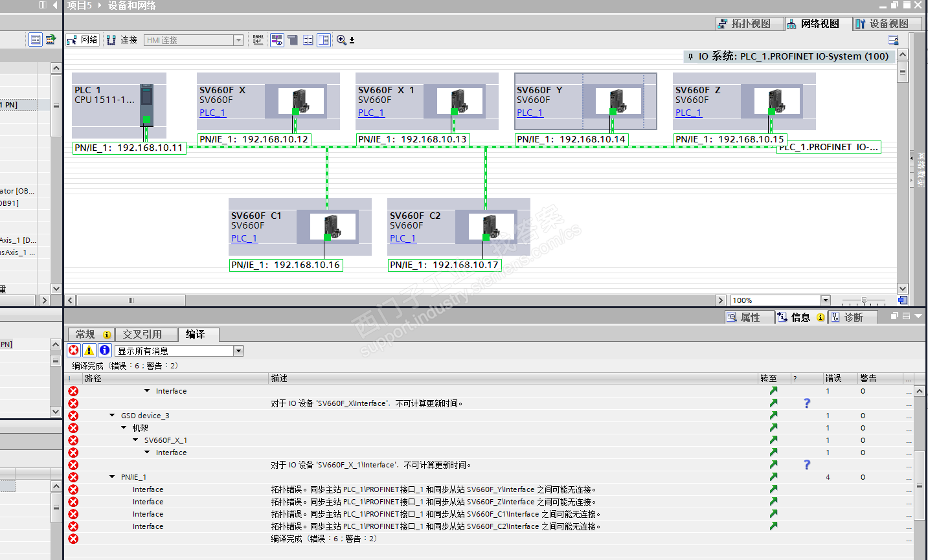928x560 pixels.
Task: Adjust the network view zoom slider
Action: pyautogui.click(x=864, y=301)
